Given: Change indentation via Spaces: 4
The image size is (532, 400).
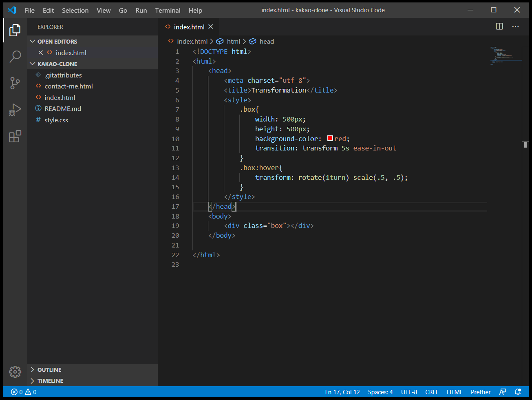Looking at the screenshot, I should click(x=380, y=392).
